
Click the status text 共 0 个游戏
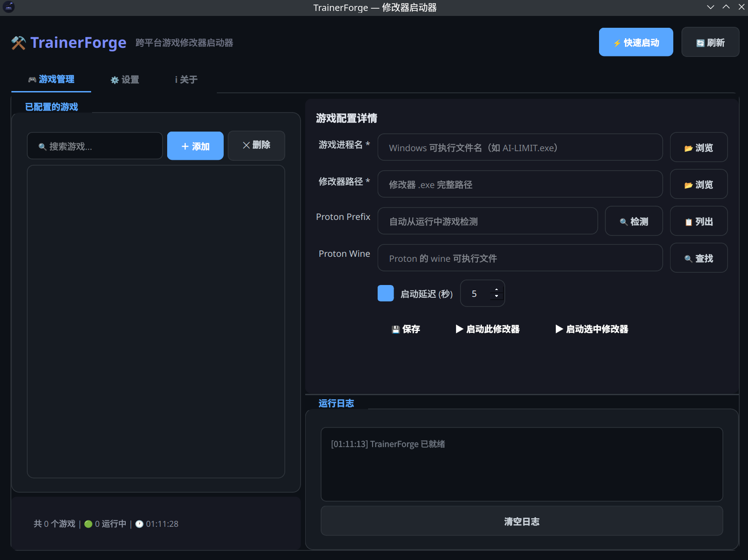(x=55, y=524)
